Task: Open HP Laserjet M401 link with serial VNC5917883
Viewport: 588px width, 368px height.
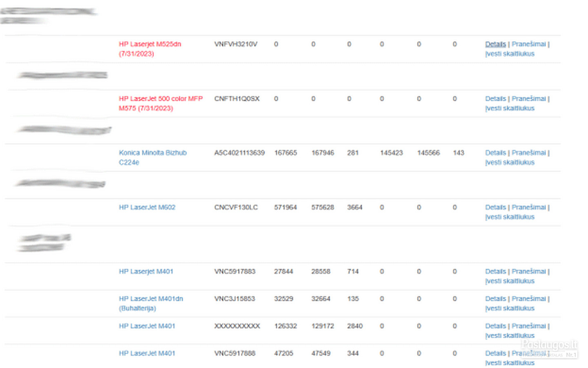Action: point(146,272)
